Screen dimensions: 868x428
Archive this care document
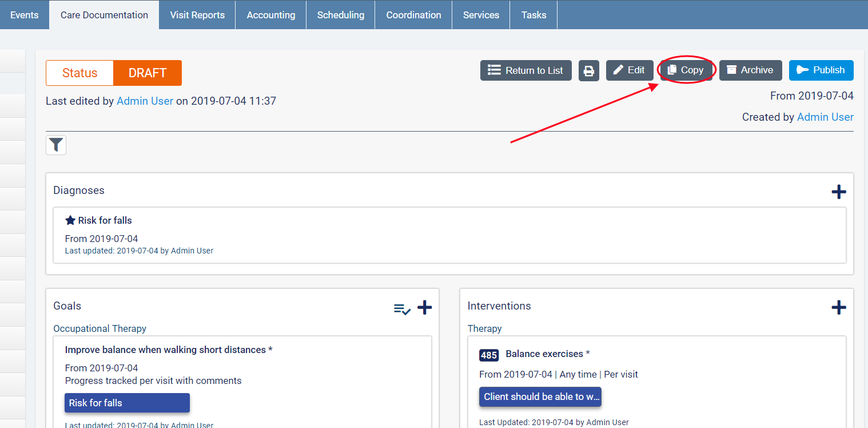[x=750, y=70]
